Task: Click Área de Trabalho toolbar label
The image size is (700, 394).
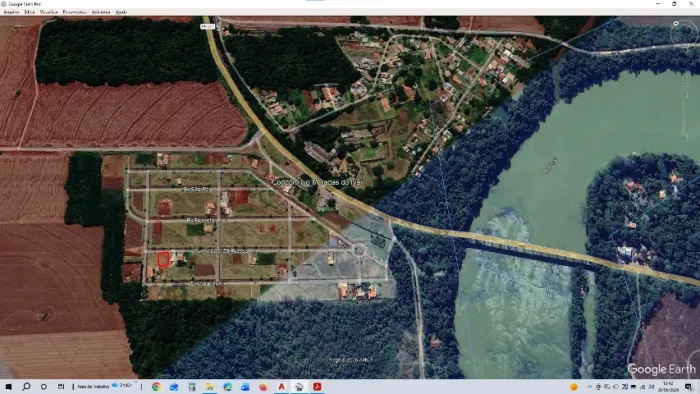Action: (93, 386)
